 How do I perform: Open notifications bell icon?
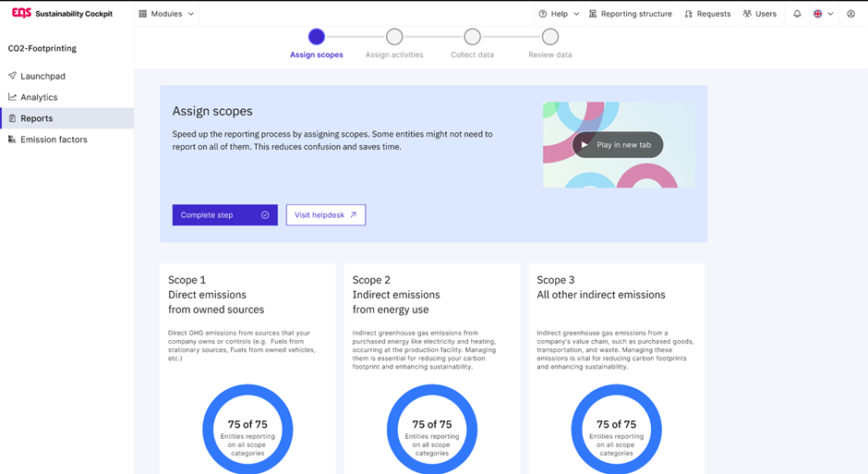point(797,14)
